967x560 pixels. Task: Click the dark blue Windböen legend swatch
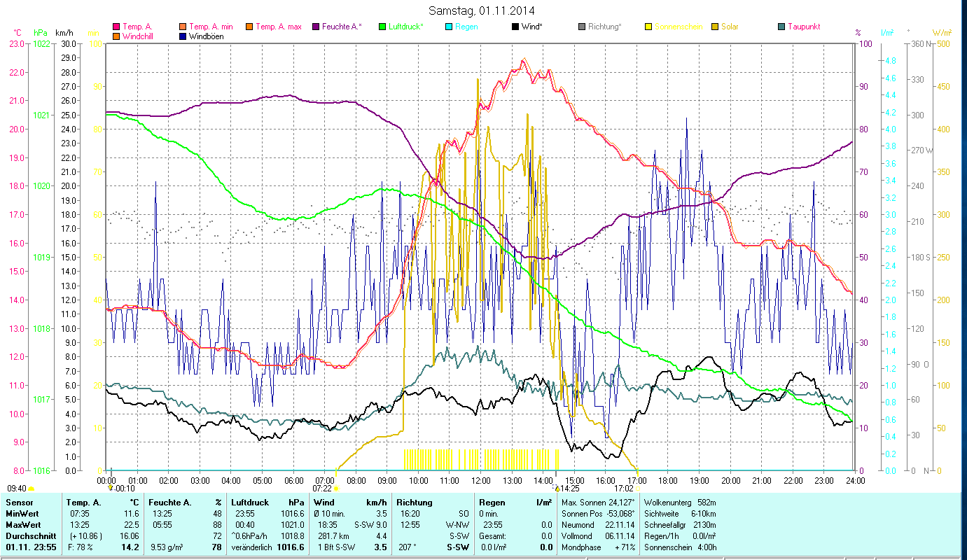(x=183, y=36)
